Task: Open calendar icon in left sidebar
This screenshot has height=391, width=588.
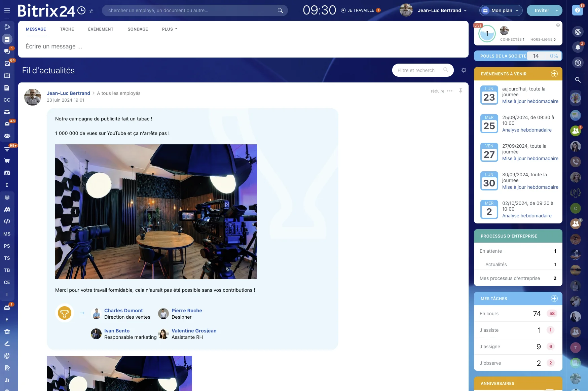Action: [7, 76]
